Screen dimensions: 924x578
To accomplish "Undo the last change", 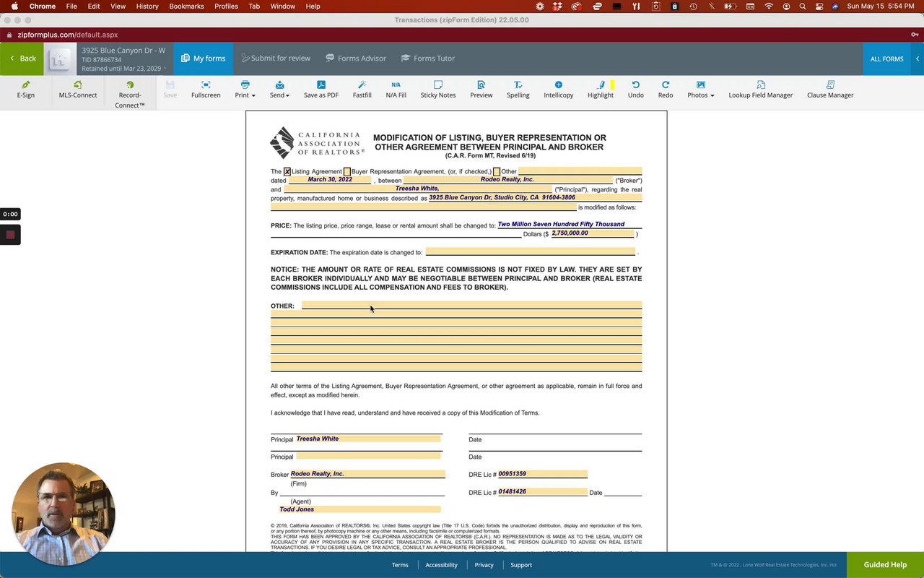I will point(636,90).
